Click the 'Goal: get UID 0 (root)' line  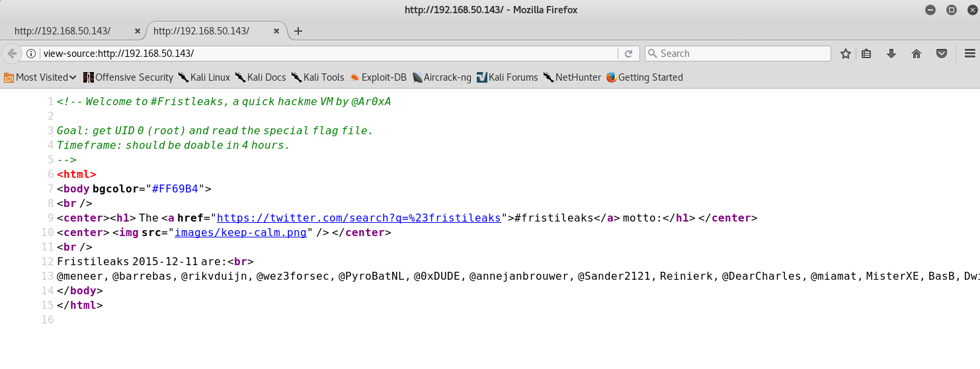(215, 131)
